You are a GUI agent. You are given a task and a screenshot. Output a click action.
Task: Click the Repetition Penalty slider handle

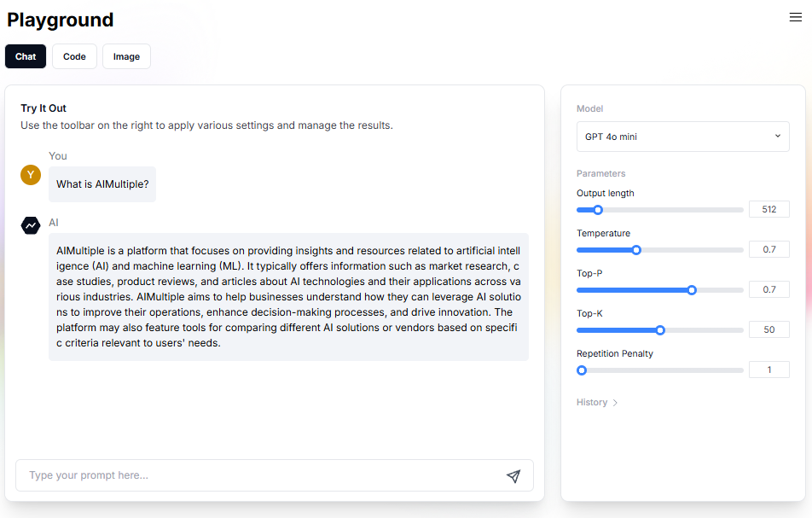click(x=582, y=370)
